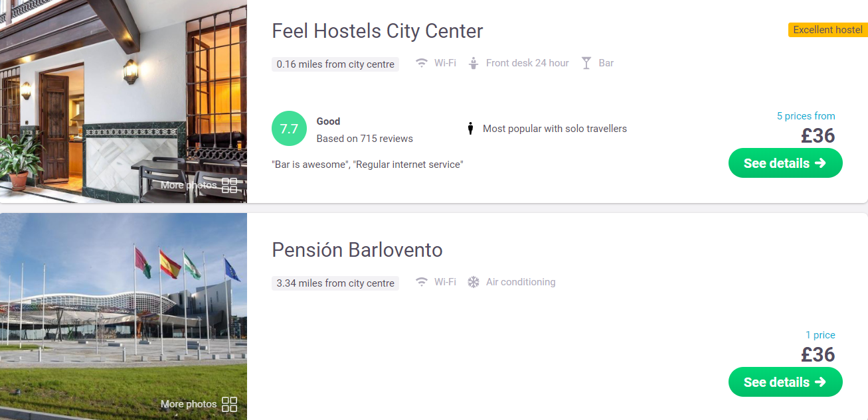Viewport: 868px width, 420px height.
Task: Click the "5 prices from" link
Action: tap(806, 116)
